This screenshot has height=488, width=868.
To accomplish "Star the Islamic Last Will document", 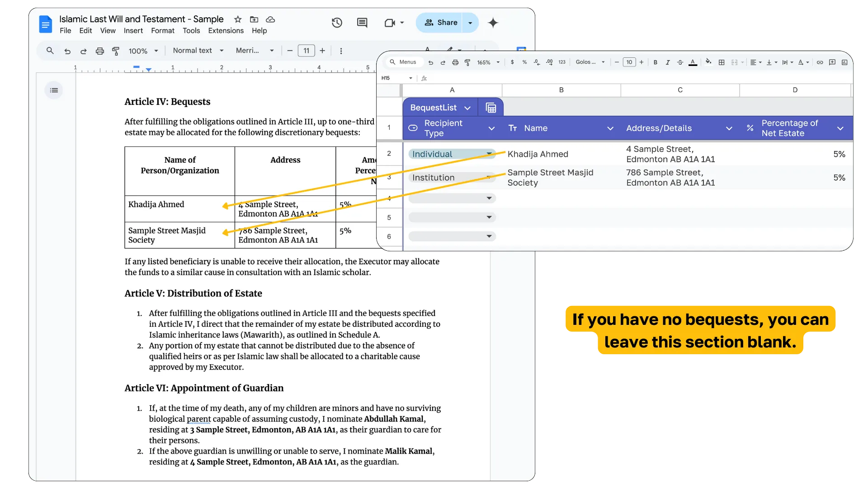I will 238,19.
